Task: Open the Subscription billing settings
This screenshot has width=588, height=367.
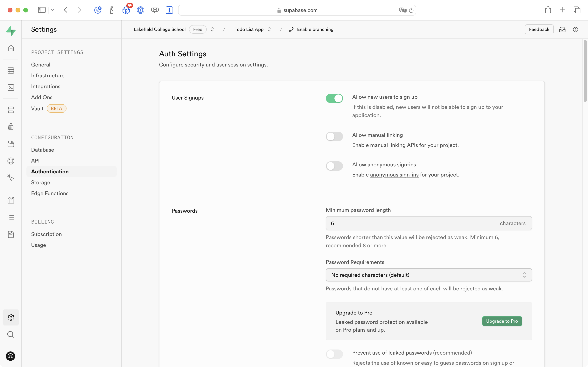Action: (x=46, y=234)
